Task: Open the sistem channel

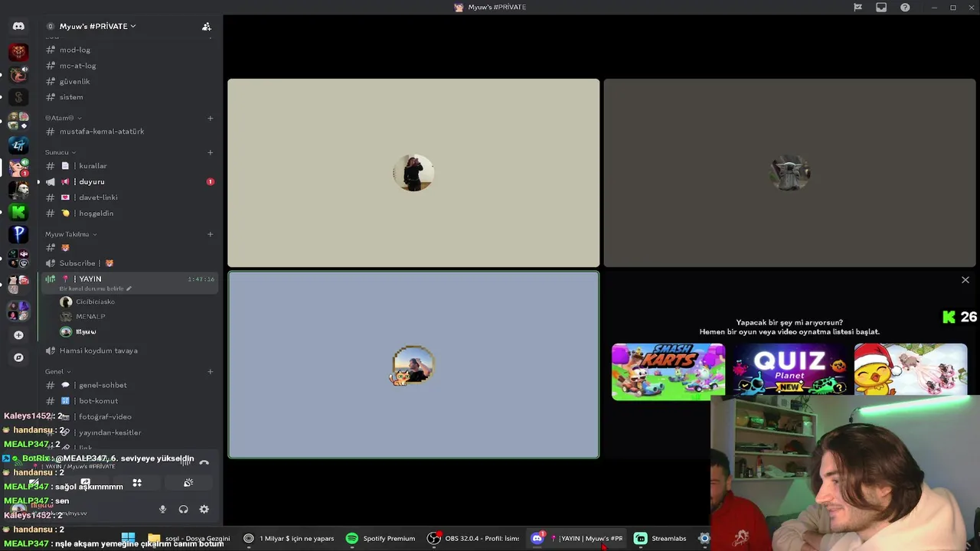Action: click(130, 97)
